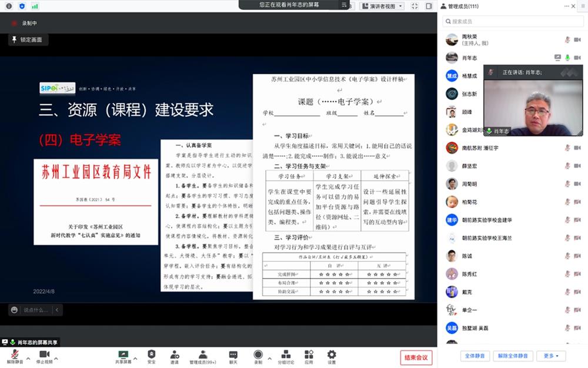Open 分组讨论 breakout rooms icon
This screenshot has height=368, width=588.
click(x=286, y=356)
